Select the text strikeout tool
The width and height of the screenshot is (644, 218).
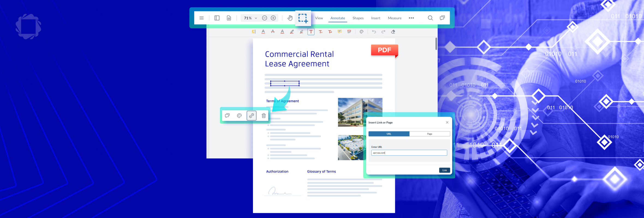(273, 32)
